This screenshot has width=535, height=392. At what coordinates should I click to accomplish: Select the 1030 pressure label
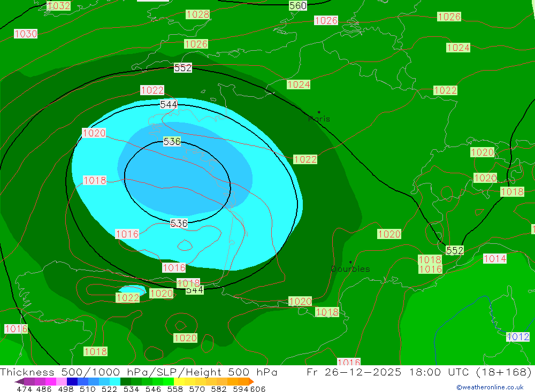pyautogui.click(x=26, y=34)
